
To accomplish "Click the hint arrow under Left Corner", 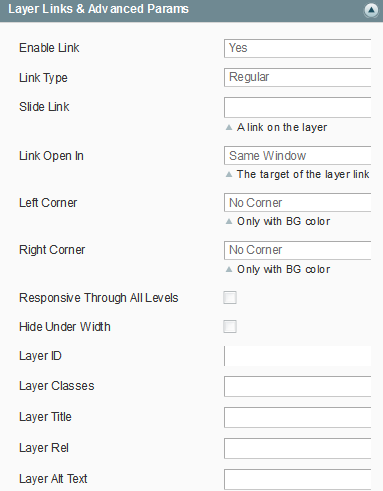I will [229, 221].
